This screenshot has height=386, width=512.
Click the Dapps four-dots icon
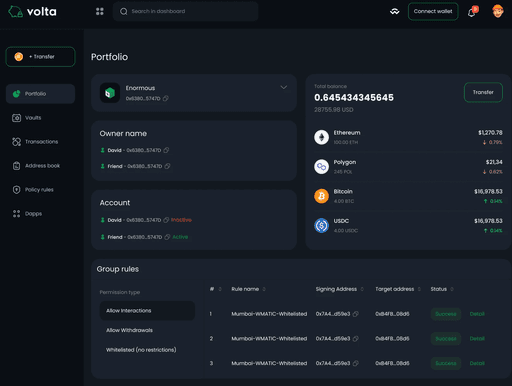coord(16,214)
